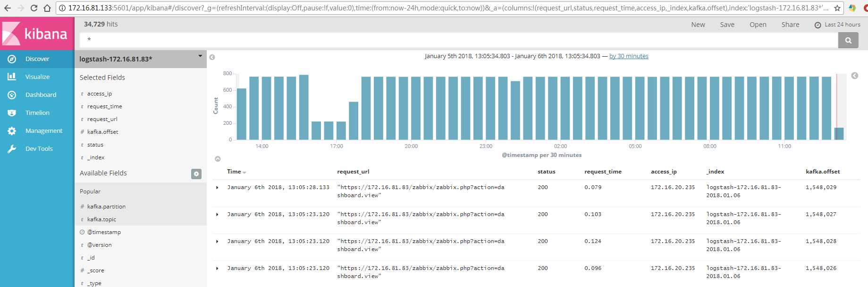868x287 pixels.
Task: Click the last small histogram bar
Action: tap(839, 134)
